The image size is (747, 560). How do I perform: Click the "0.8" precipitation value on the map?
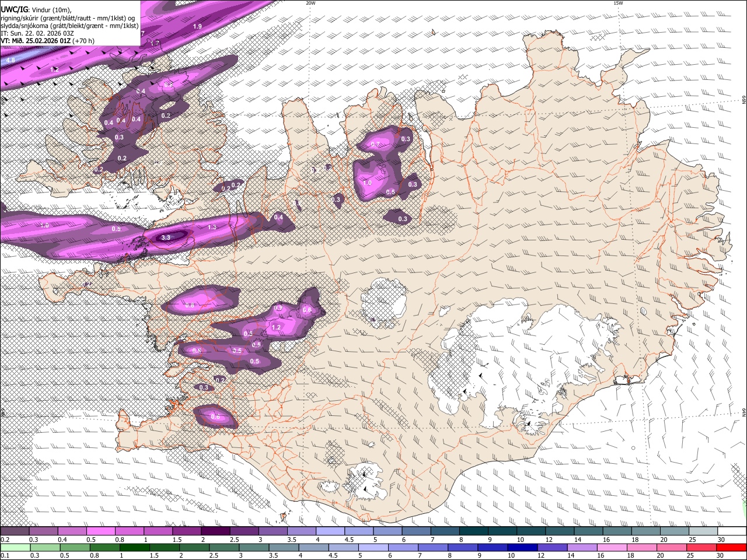click(190, 305)
